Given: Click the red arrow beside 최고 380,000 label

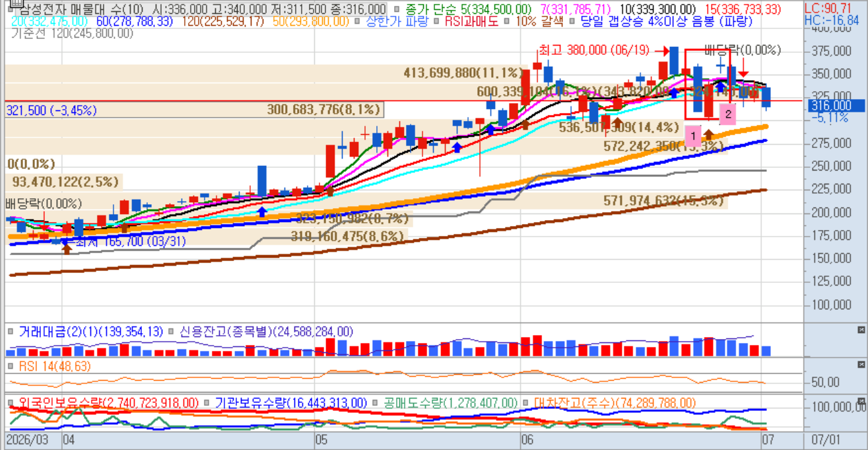Looking at the screenshot, I should [x=661, y=50].
